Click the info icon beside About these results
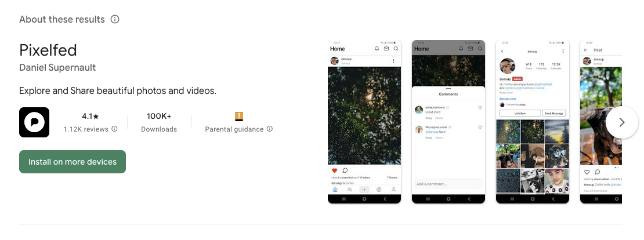This screenshot has width=644, height=240. coord(115,19)
